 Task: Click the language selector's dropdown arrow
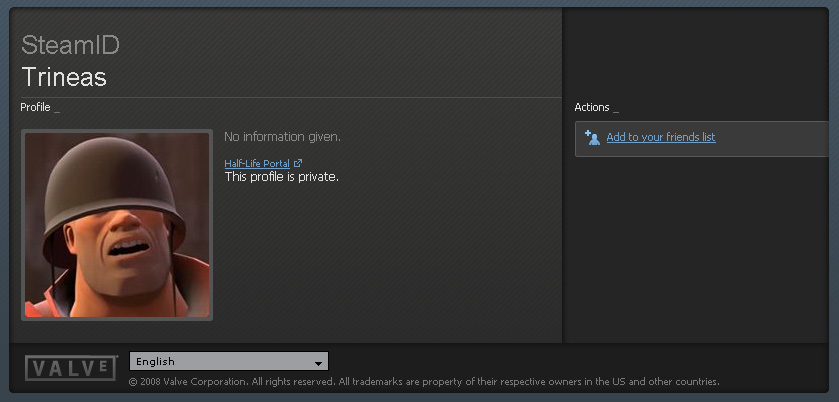coord(318,362)
